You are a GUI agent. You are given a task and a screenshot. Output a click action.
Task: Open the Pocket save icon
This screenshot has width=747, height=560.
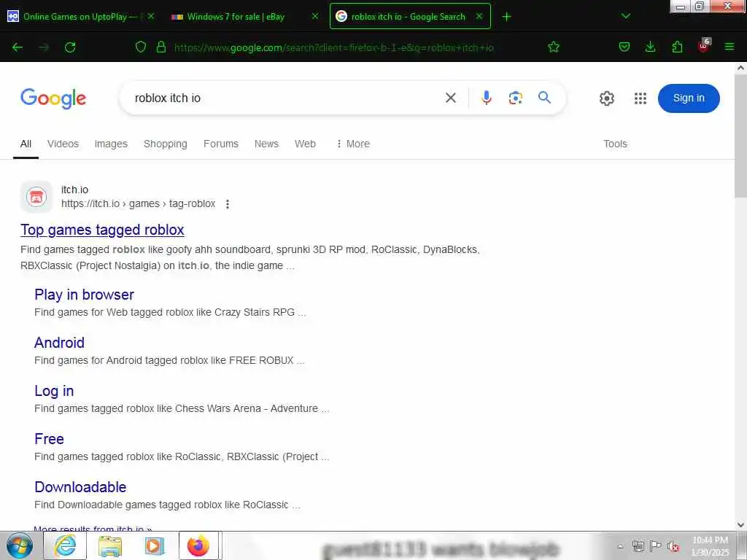tap(624, 47)
